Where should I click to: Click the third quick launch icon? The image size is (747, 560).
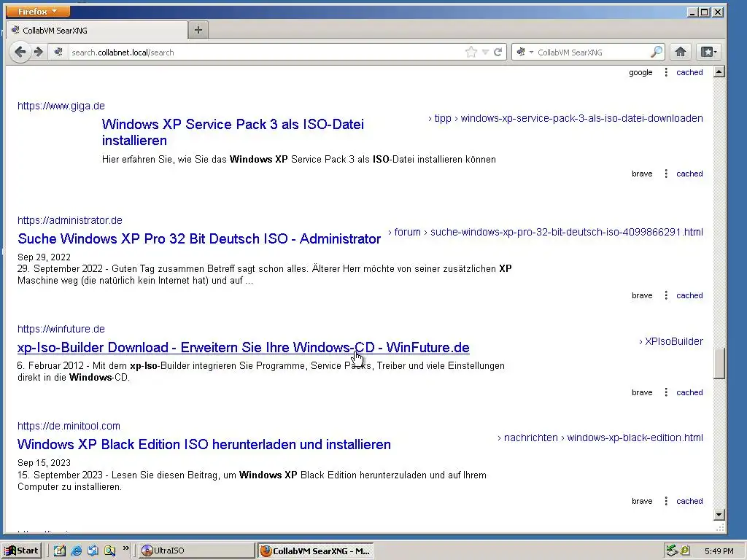[93, 551]
